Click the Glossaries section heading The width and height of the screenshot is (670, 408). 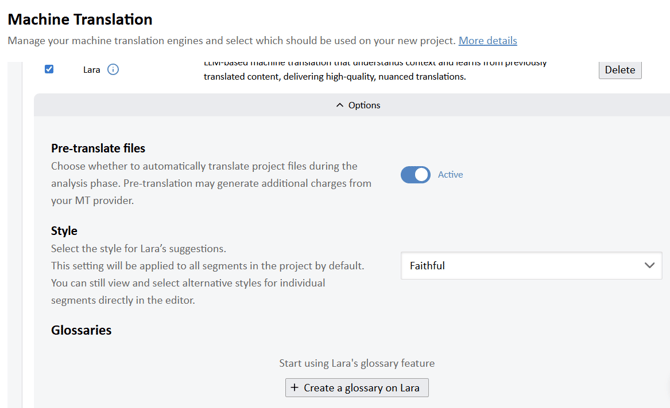(81, 330)
